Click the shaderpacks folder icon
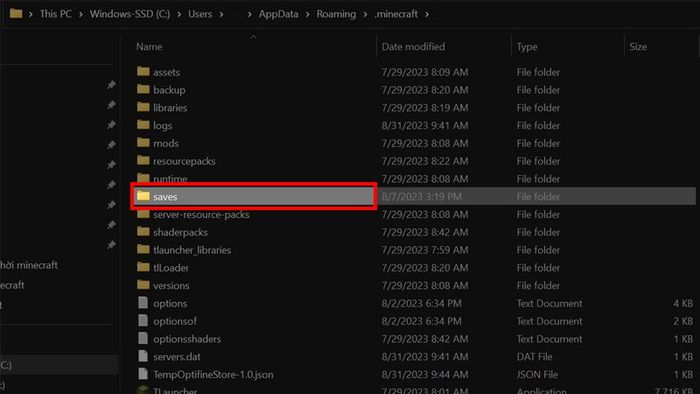Image resolution: width=700 pixels, height=394 pixels. [143, 232]
